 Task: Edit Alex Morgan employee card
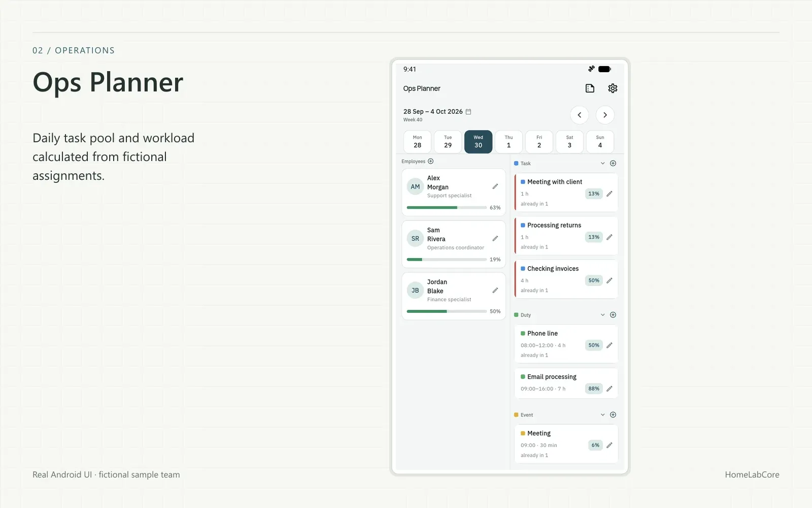click(x=495, y=186)
